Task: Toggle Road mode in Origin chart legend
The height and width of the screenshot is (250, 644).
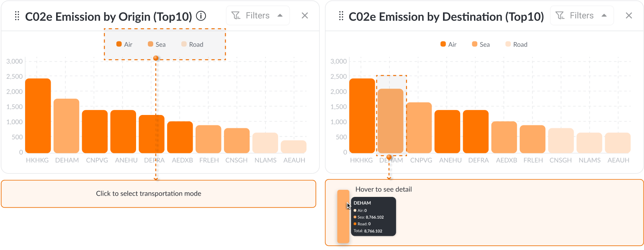Action: [x=192, y=44]
